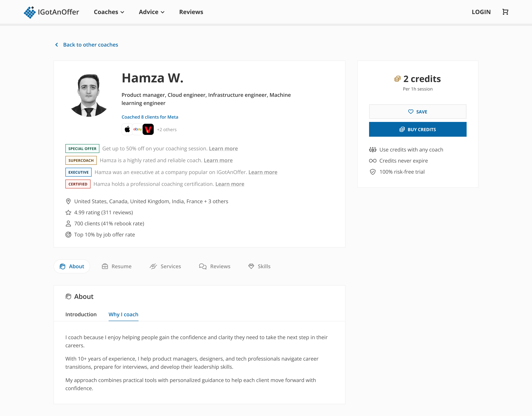Click the infinity icon beside Credits never expire
The image size is (532, 416).
point(373,161)
